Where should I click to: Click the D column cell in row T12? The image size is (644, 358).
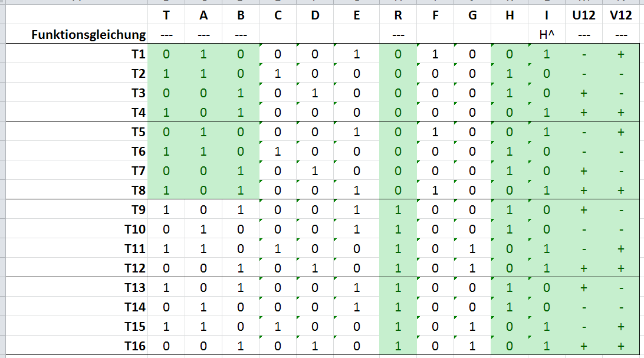coord(315,268)
